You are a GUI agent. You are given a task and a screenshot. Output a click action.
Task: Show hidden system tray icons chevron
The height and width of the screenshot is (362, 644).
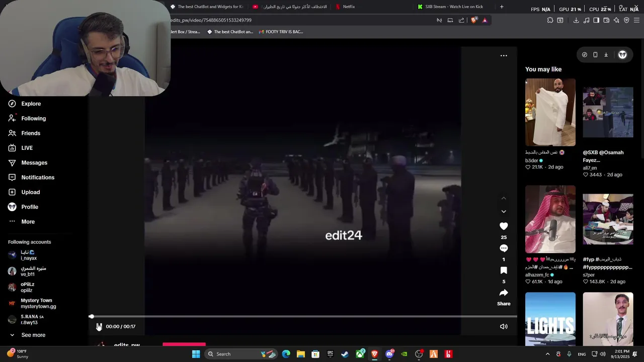547,354
